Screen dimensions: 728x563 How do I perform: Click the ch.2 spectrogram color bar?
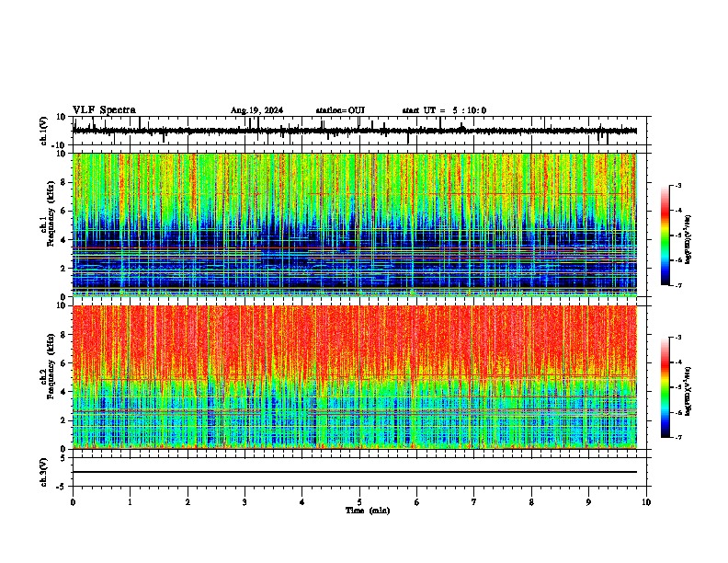(665, 387)
